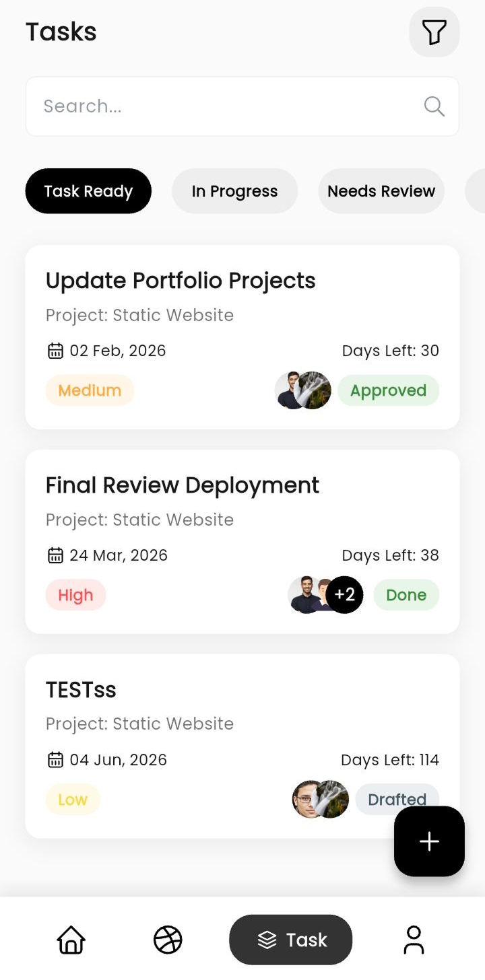This screenshot has height=980, width=485.
Task: Click the Approved status badge
Action: click(x=388, y=390)
